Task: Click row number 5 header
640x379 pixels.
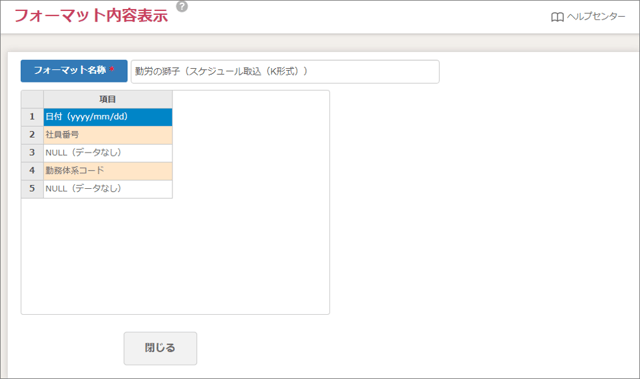Action: pos(32,189)
